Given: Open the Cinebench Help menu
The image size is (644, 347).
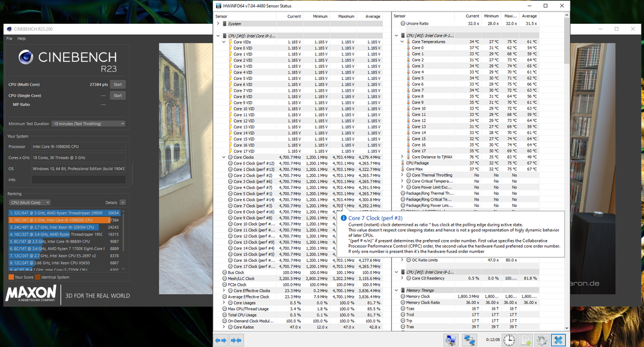Looking at the screenshot, I should click(x=21, y=38).
